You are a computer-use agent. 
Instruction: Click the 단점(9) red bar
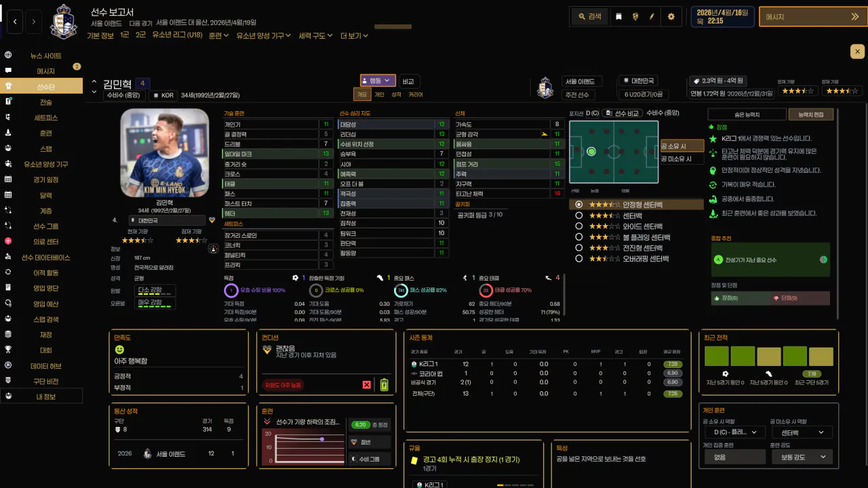800,298
